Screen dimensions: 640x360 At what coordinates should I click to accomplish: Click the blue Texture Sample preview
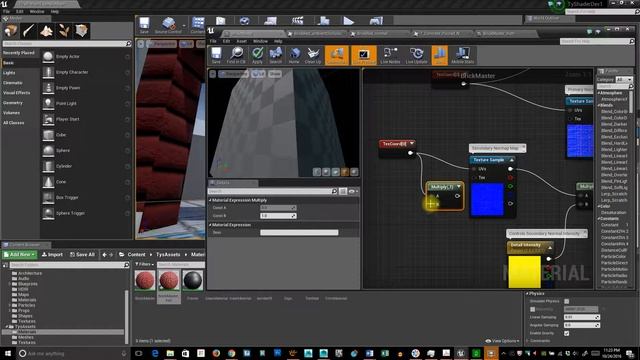coord(487,199)
